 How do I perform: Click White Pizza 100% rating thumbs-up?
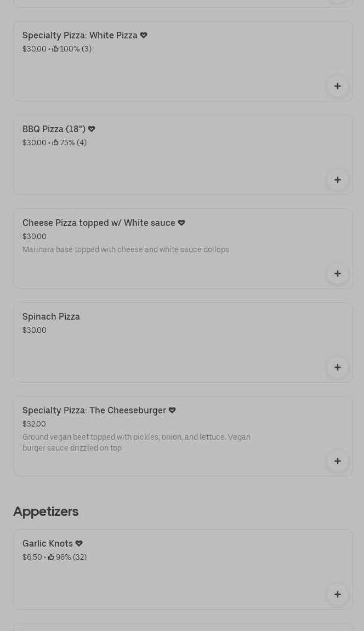pyautogui.click(x=55, y=49)
